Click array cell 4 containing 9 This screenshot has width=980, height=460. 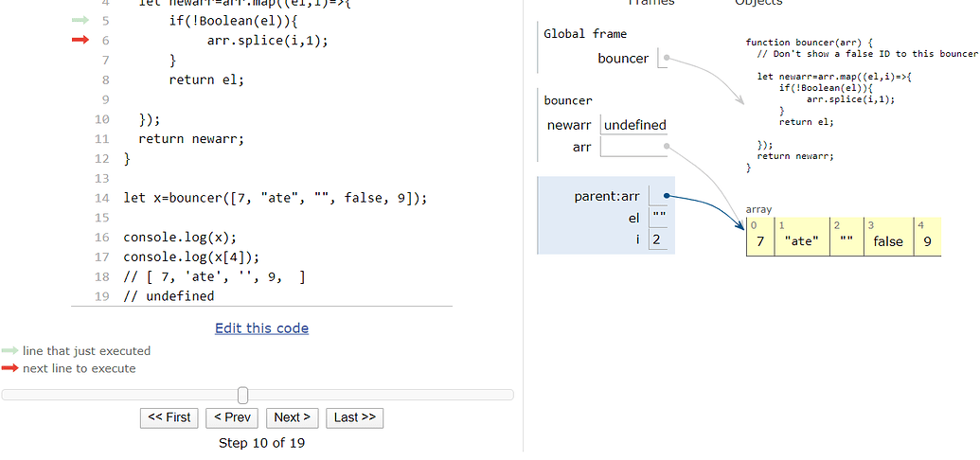pyautogui.click(x=928, y=237)
